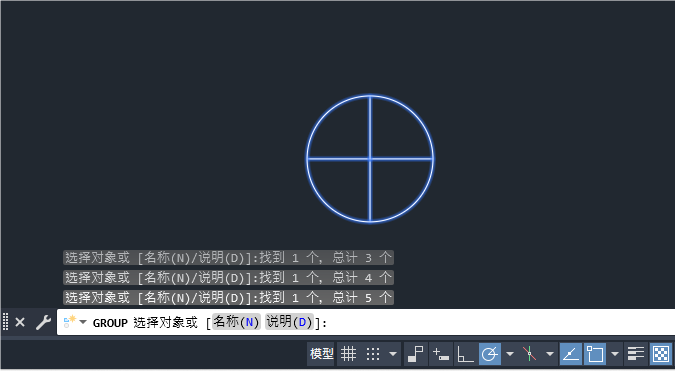Toggle the drawing grid display

click(x=348, y=354)
